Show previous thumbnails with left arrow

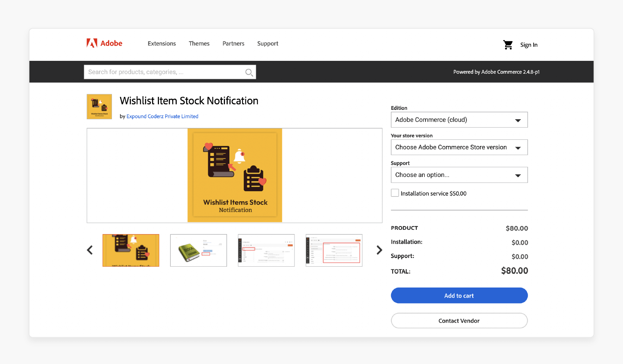(90, 250)
